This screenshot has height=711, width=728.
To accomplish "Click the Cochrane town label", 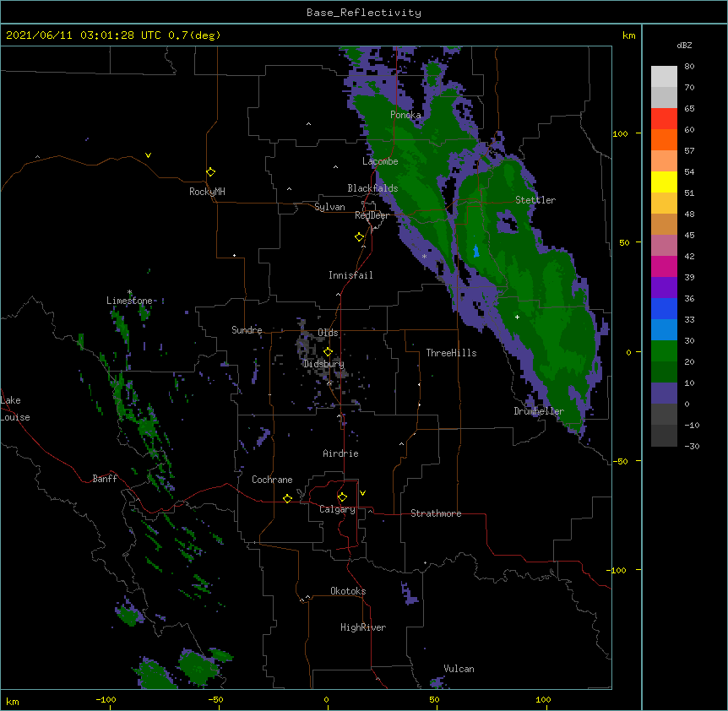I will click(272, 480).
